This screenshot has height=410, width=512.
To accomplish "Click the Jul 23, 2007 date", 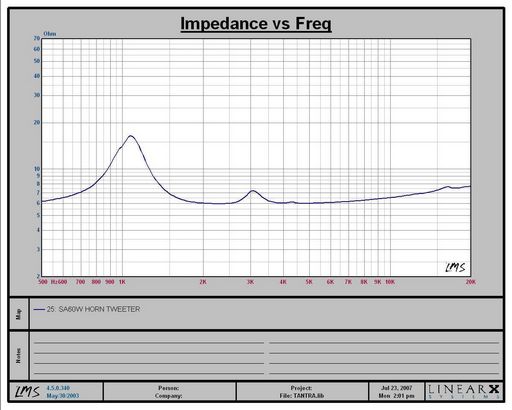I will [x=397, y=388].
